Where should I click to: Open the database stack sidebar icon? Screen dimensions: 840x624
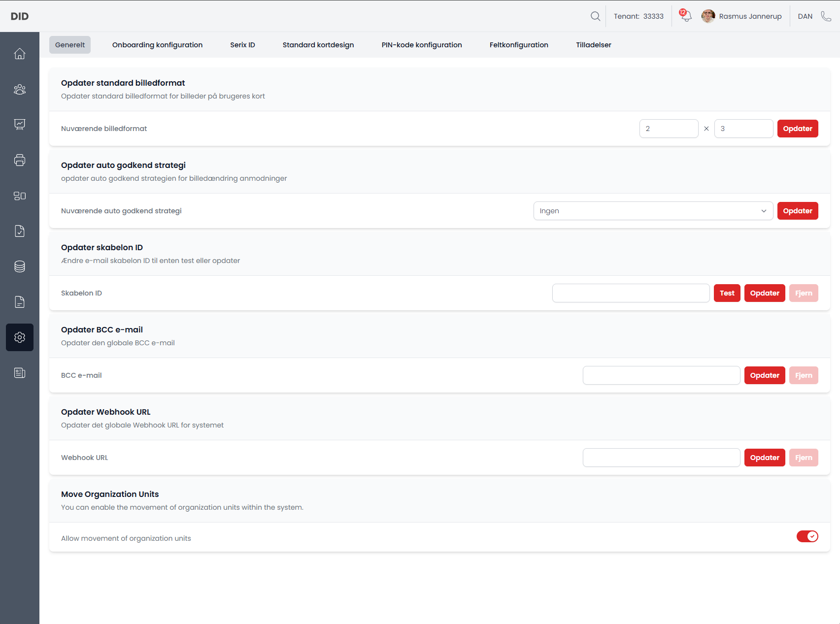(x=20, y=266)
